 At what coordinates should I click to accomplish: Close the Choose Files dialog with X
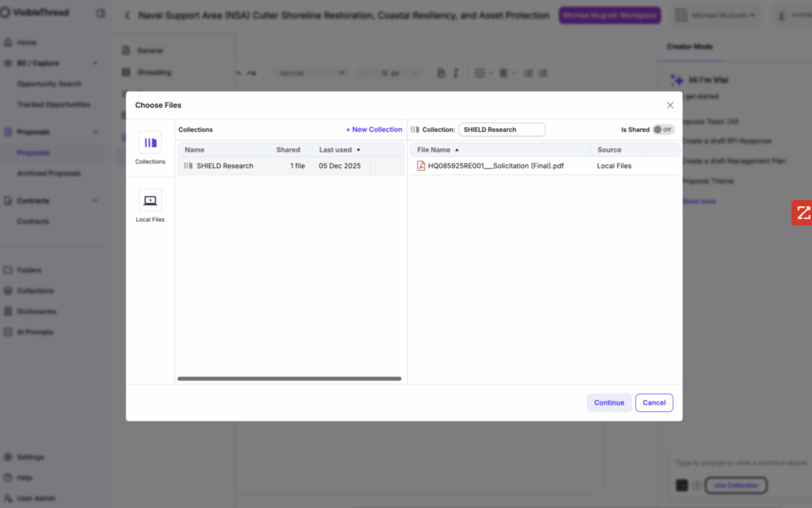coord(670,105)
